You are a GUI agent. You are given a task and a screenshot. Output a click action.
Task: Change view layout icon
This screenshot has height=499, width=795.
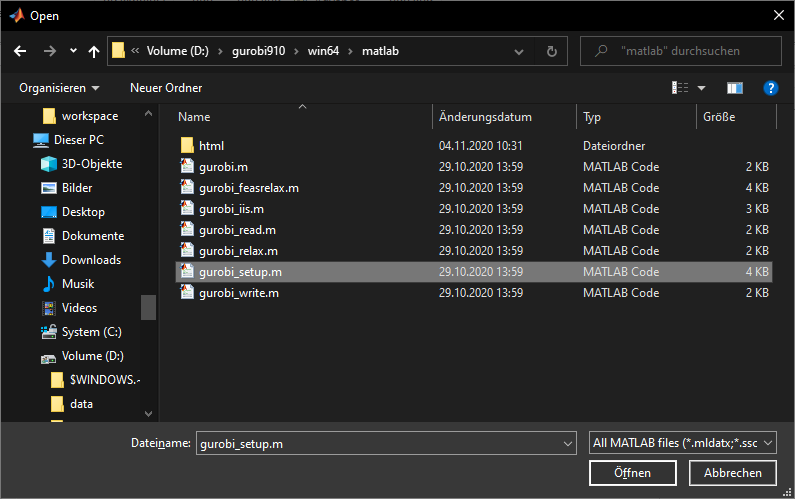(x=680, y=88)
